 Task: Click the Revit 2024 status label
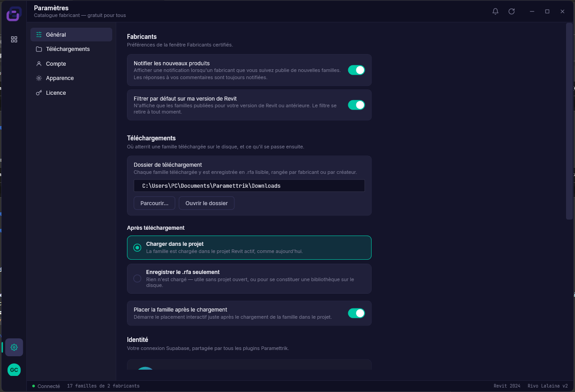[x=507, y=386]
